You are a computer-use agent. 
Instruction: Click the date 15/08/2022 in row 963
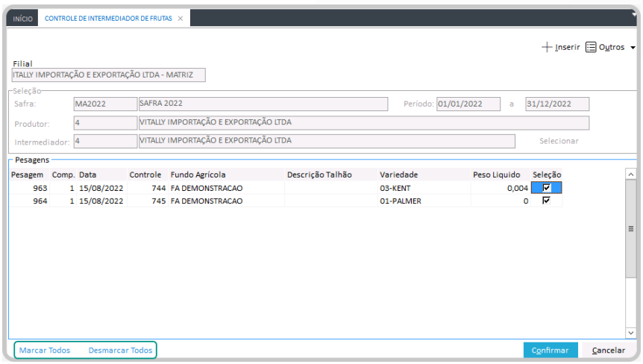coord(101,188)
